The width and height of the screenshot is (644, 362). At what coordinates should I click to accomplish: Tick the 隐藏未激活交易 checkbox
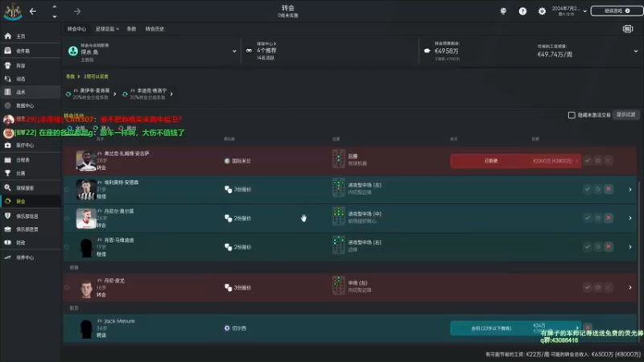pos(572,115)
